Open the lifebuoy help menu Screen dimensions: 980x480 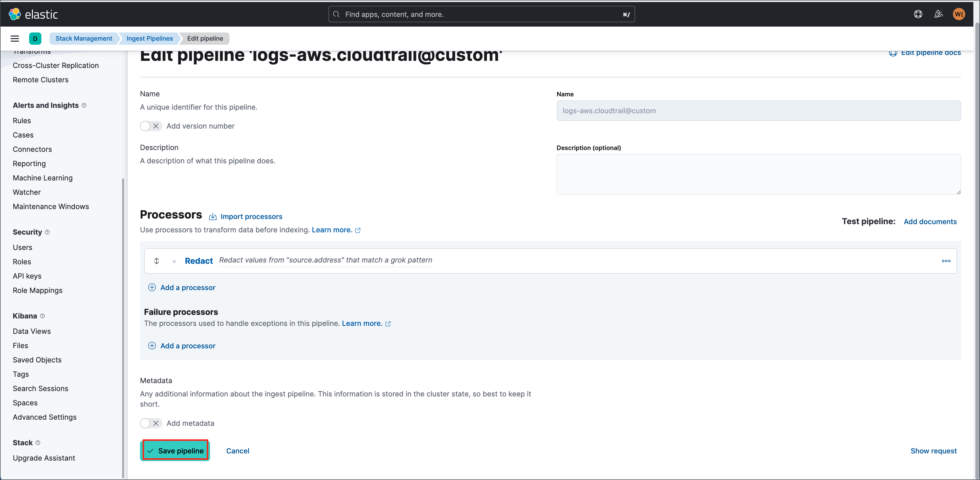pyautogui.click(x=918, y=14)
